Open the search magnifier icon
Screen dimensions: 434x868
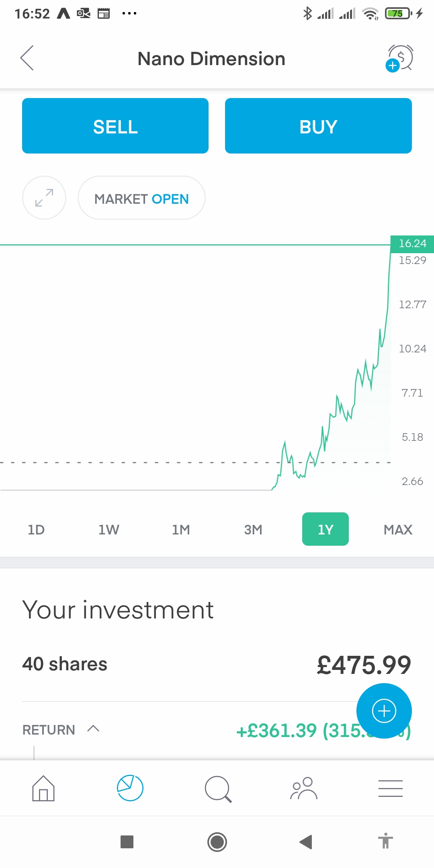click(x=218, y=789)
